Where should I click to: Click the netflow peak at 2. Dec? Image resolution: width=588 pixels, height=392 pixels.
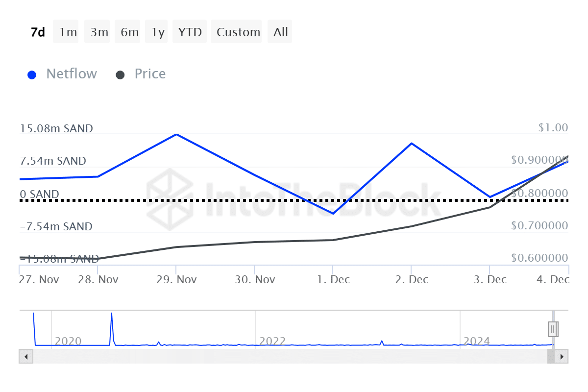click(412, 144)
